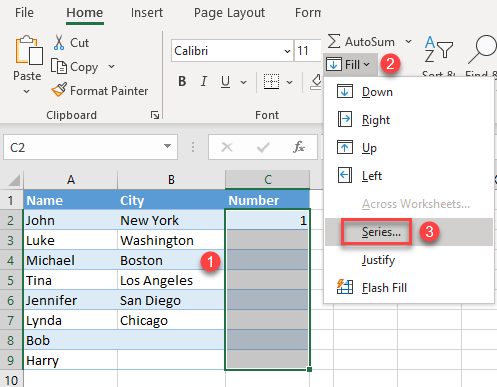Click the Select All corner triangle
The height and width of the screenshot is (387, 497).
coord(13,180)
